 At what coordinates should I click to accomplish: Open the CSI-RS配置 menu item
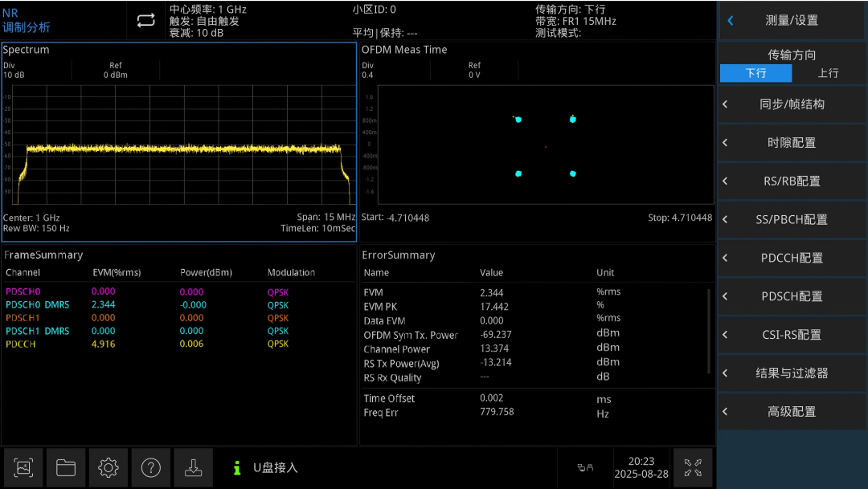coord(792,335)
